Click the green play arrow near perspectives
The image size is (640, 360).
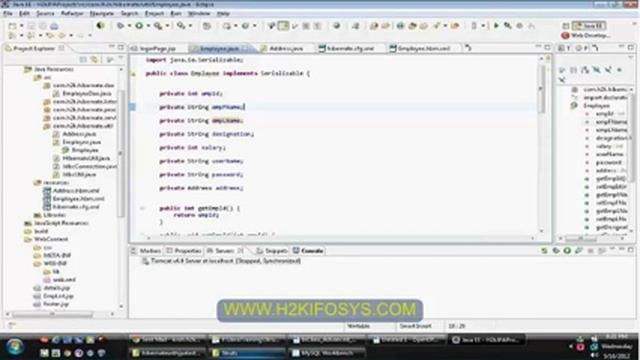coord(496,26)
